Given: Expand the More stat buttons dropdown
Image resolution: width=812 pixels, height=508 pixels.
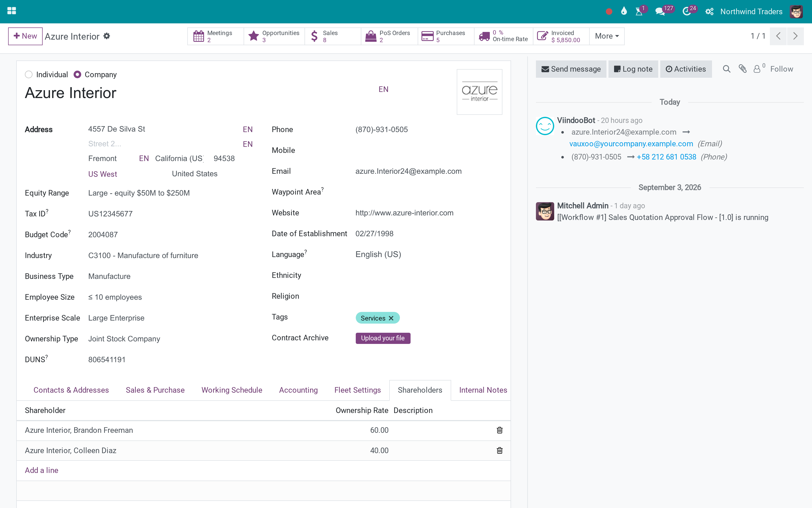Looking at the screenshot, I should pos(607,36).
